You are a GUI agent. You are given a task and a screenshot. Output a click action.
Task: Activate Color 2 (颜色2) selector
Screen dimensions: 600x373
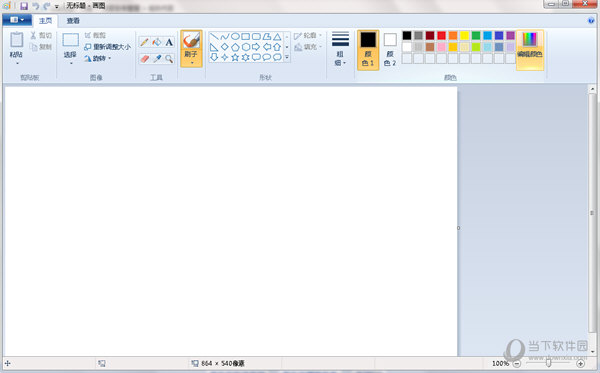pos(390,50)
